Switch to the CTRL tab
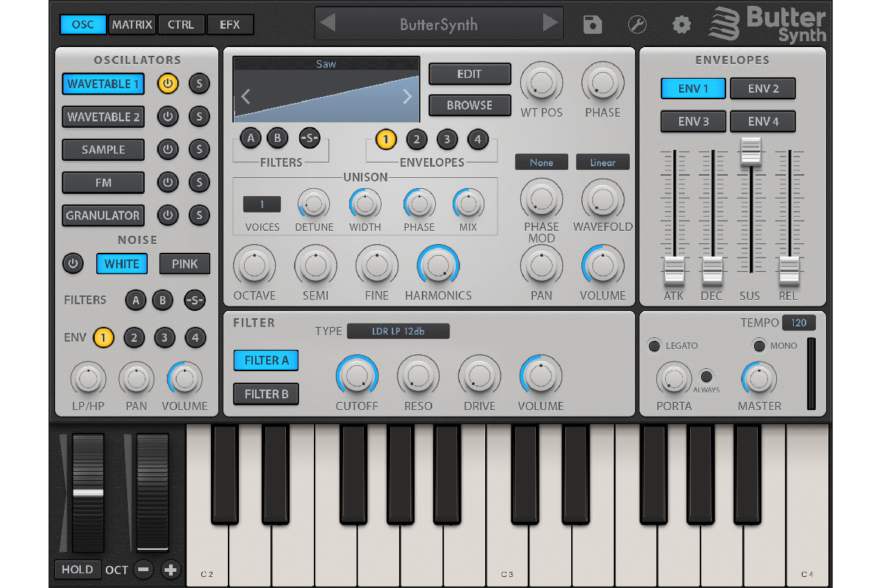 coord(181,24)
